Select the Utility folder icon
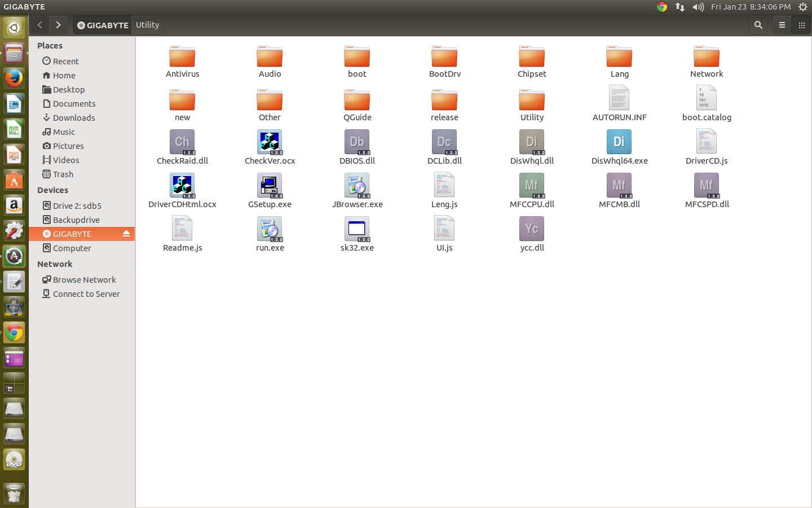812x508 pixels. [532, 100]
